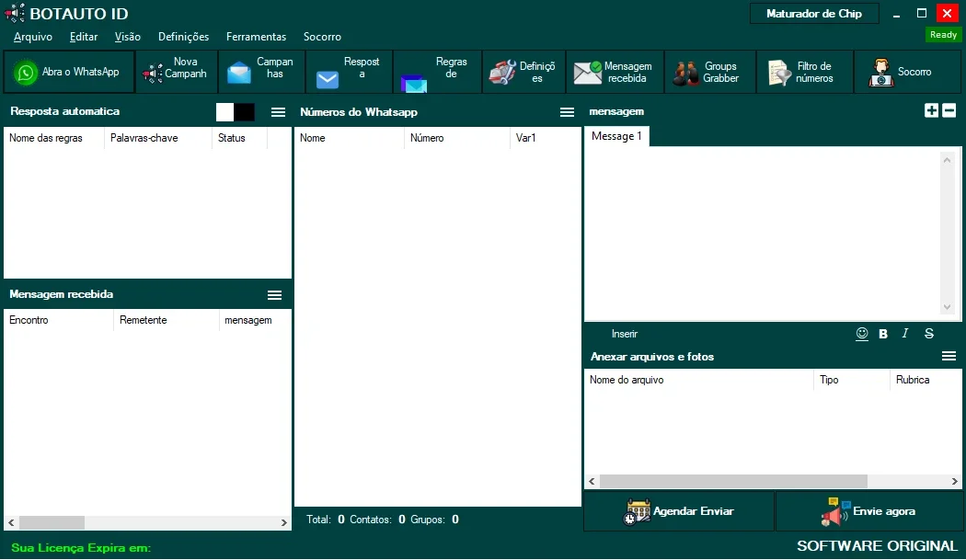966x560 pixels.
Task: Click the Encontro column header
Action: tap(59, 320)
